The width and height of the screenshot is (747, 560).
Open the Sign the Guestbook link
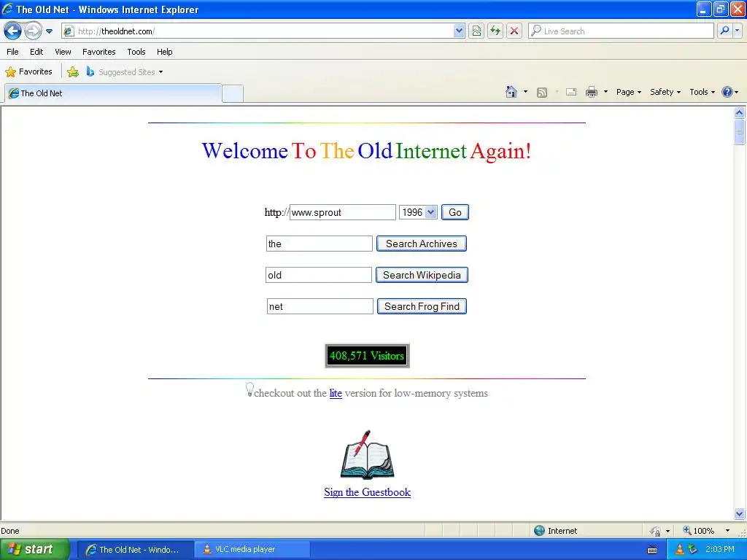[x=367, y=492]
